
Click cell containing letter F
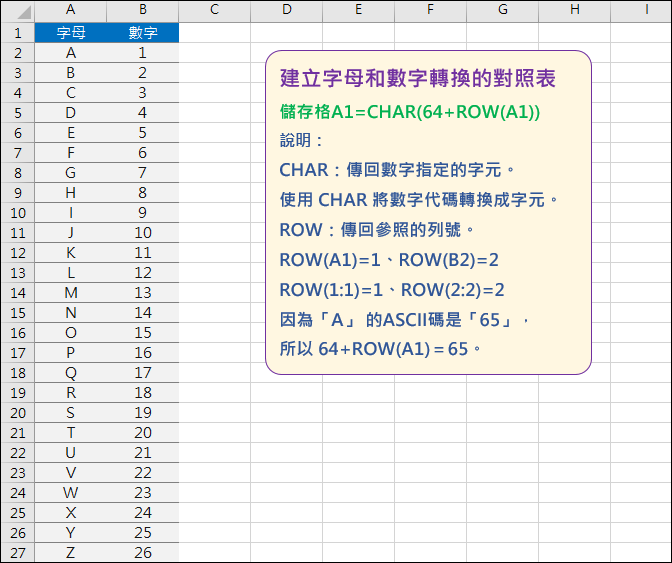pos(71,153)
